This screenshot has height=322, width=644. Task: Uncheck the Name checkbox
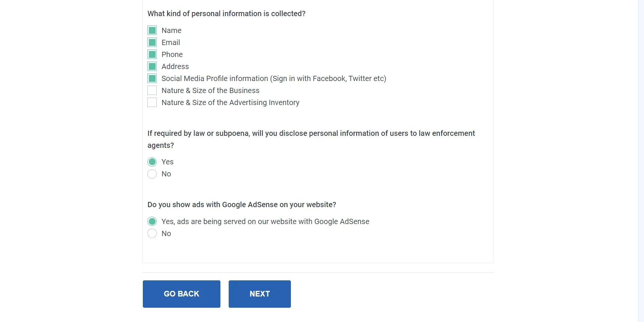[x=152, y=30]
